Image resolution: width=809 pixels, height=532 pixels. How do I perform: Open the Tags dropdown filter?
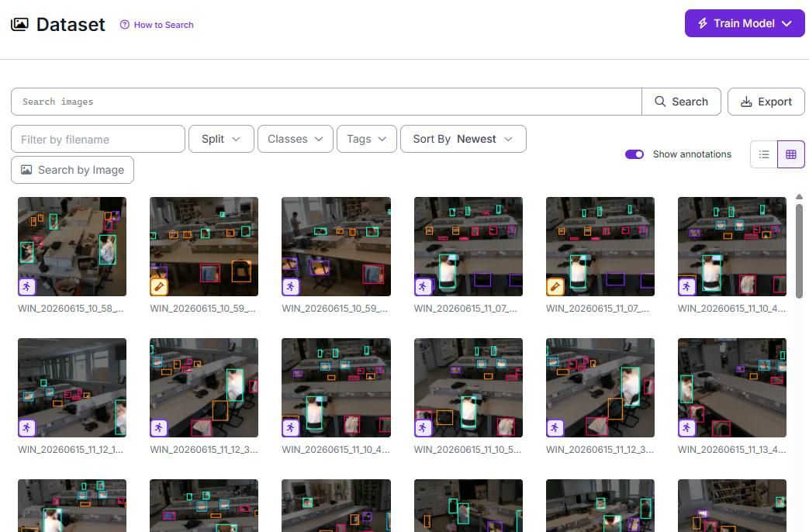(x=367, y=139)
